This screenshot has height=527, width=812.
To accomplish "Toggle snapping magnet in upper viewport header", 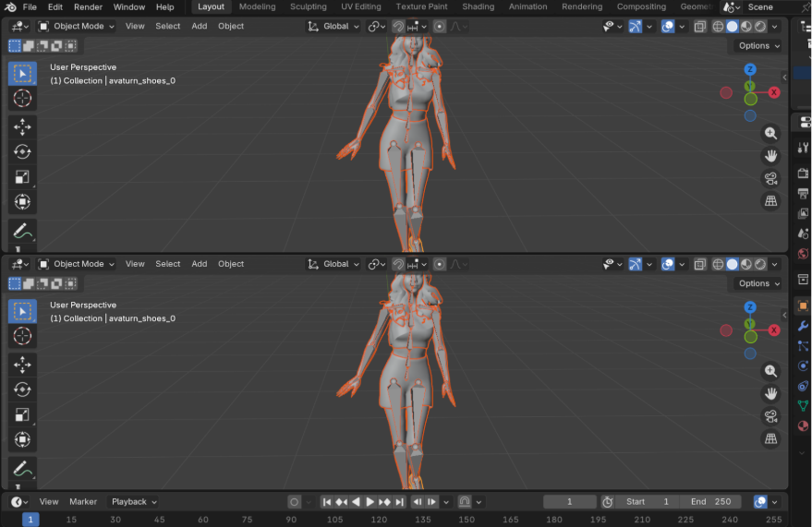I will (398, 26).
